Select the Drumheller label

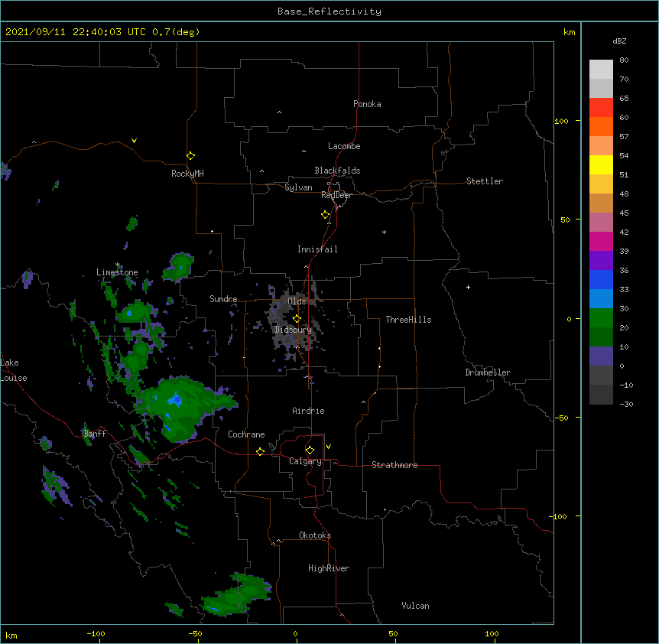488,372
